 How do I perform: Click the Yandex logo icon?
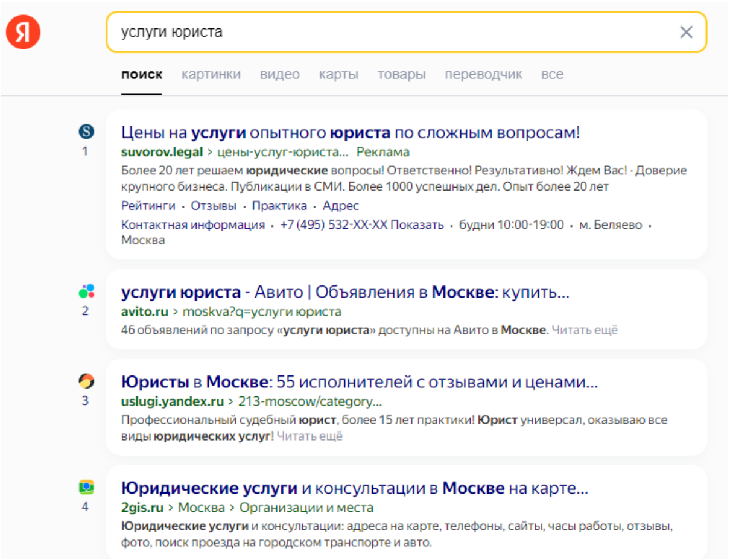23,32
